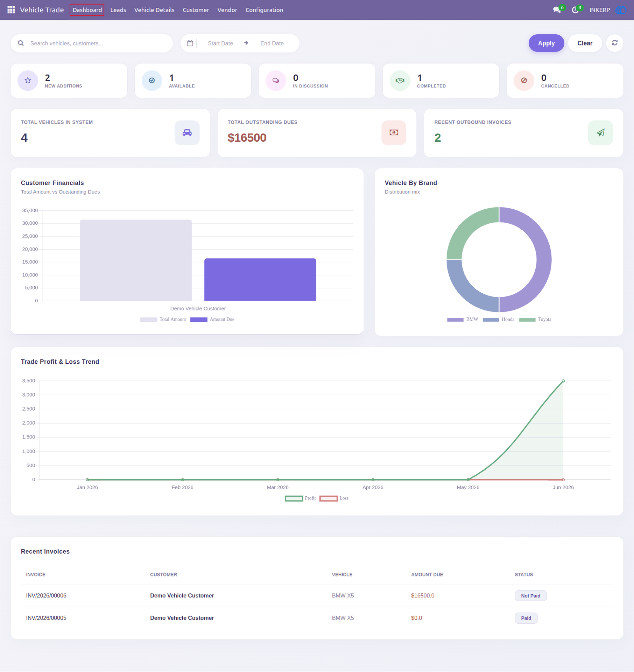Click the Not Paid status badge
The width and height of the screenshot is (634, 672).
coord(530,596)
